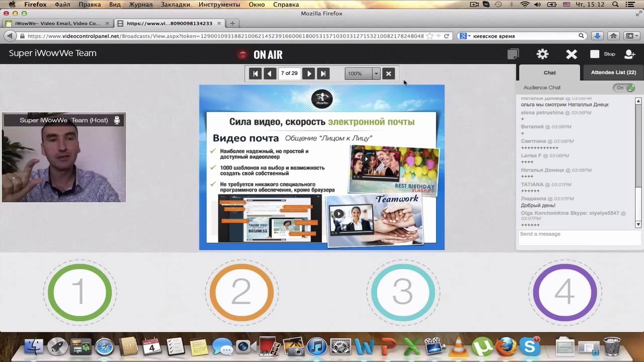The image size is (644, 362).
Task: Switch to the iWowWe Video Email tab
Action: 57,23
